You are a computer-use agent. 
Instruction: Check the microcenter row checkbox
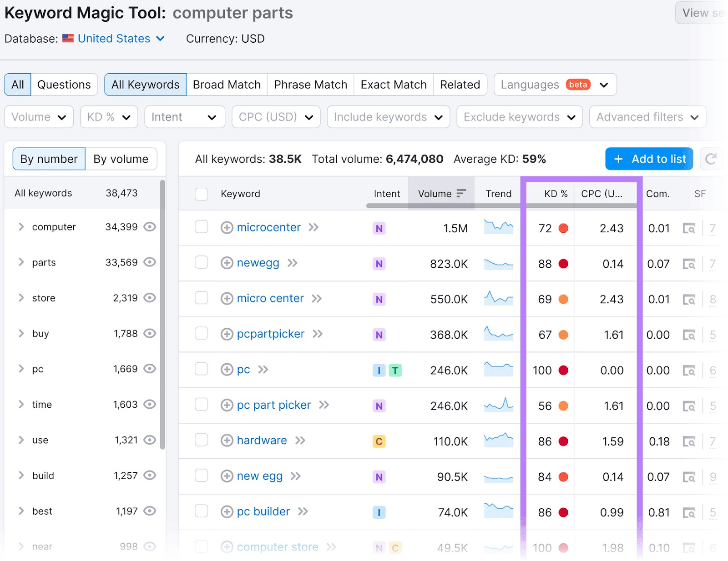[x=201, y=227]
